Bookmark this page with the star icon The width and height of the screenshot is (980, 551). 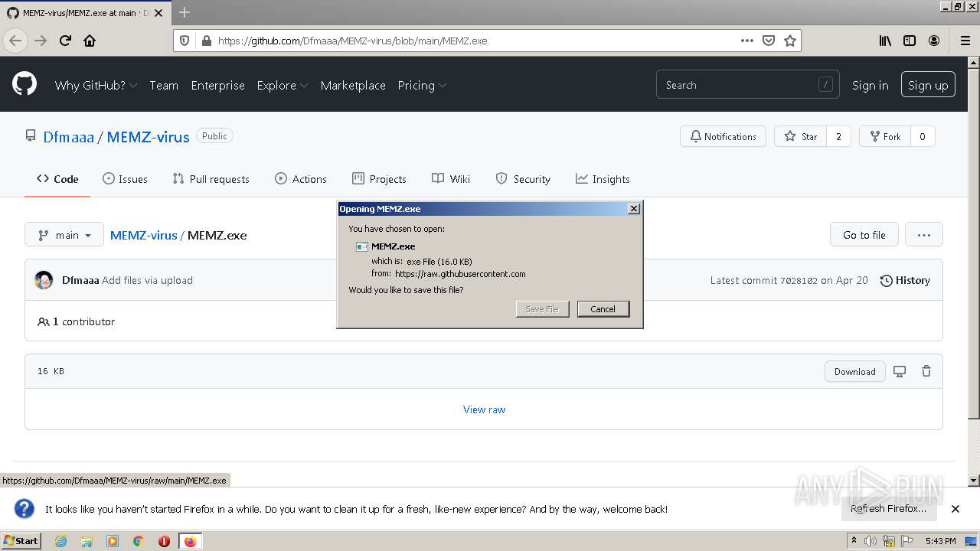coord(790,41)
